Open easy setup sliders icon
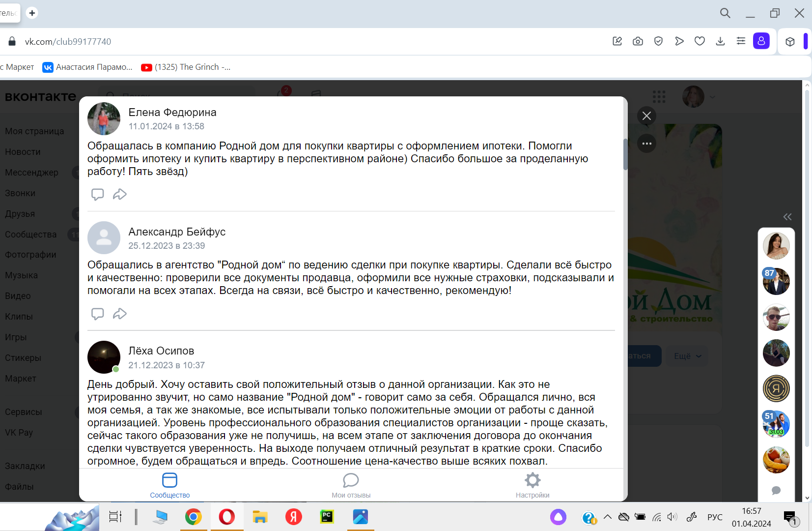The height and width of the screenshot is (531, 812). click(x=741, y=41)
